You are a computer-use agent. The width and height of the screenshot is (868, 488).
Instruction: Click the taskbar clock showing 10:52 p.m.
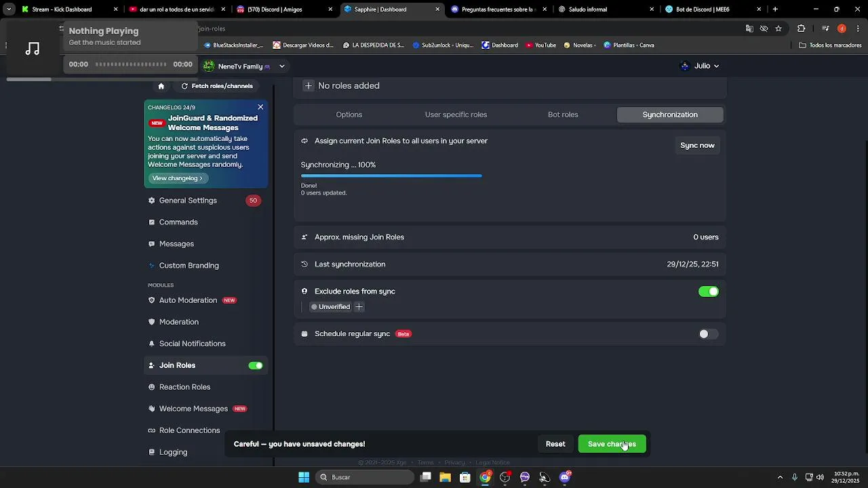point(846,477)
